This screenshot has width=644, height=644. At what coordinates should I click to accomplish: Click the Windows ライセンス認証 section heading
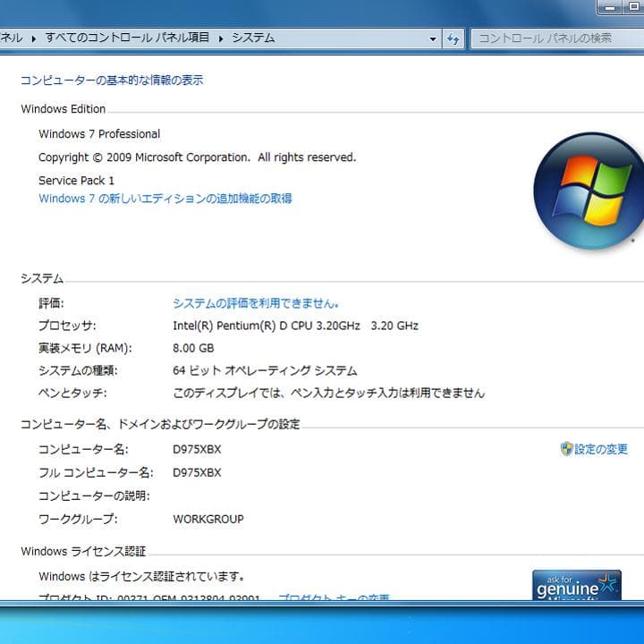click(83, 551)
